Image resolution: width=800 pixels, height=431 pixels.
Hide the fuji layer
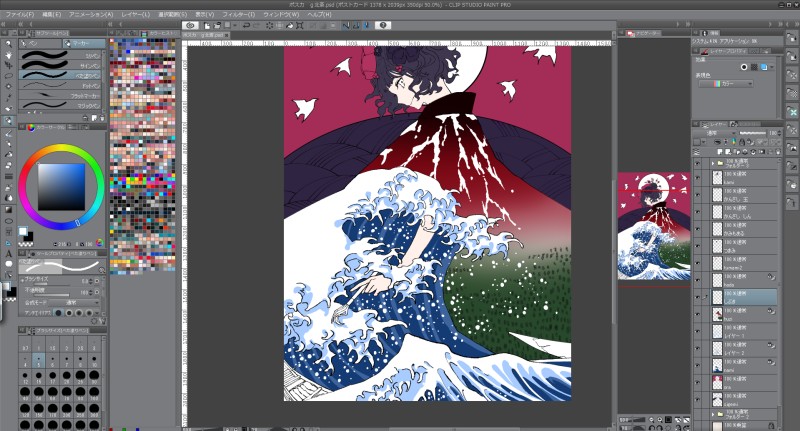coord(697,314)
